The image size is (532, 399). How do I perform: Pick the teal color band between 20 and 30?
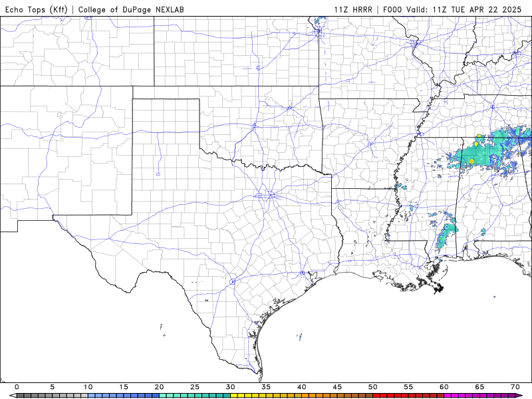pyautogui.click(x=195, y=396)
